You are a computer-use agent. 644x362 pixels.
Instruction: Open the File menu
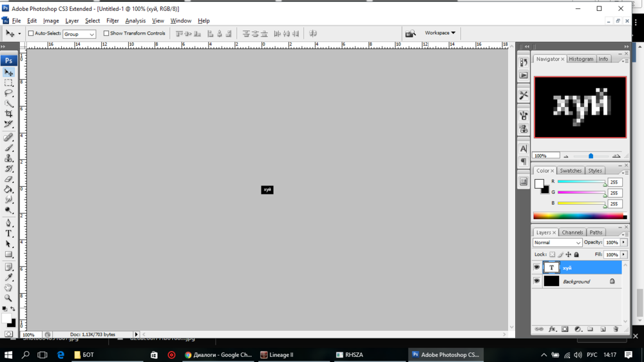17,21
